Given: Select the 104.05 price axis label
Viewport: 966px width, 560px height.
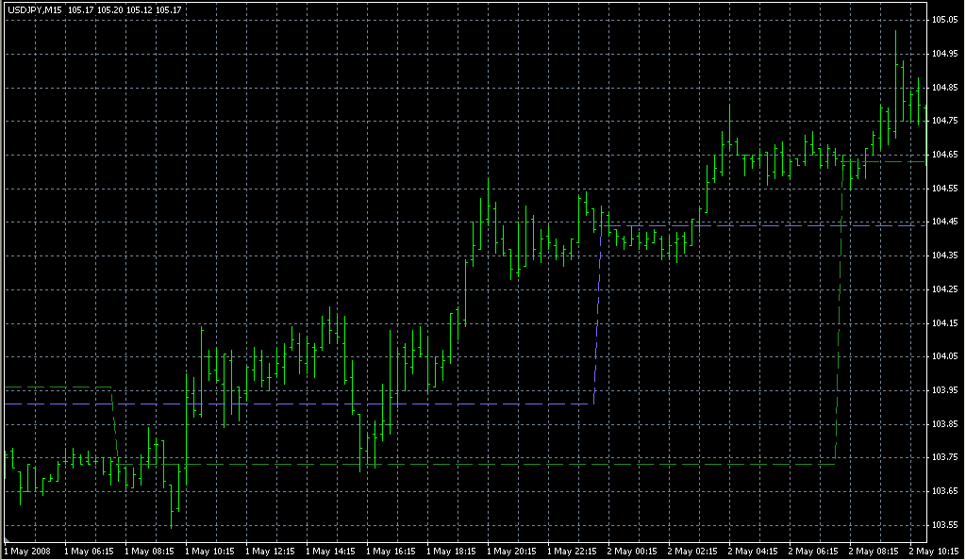Looking at the screenshot, I should tap(944, 356).
